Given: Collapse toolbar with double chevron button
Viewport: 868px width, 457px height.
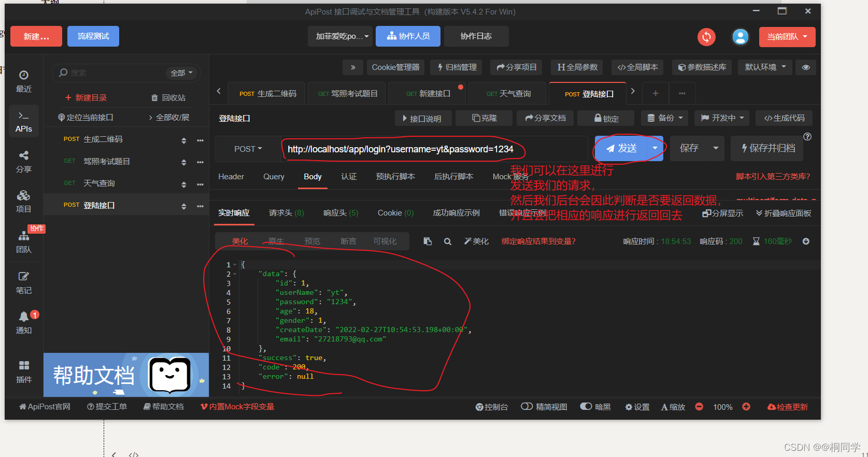Looking at the screenshot, I should (x=353, y=67).
